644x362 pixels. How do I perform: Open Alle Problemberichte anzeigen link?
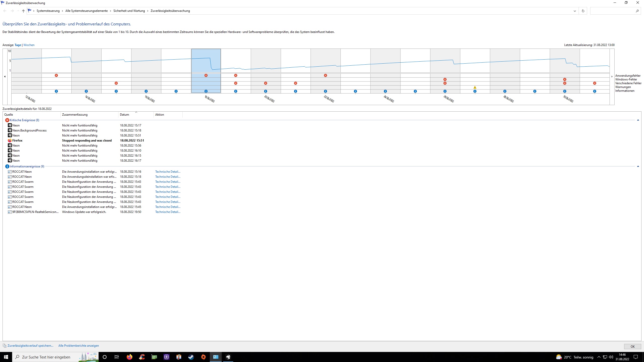(x=78, y=346)
